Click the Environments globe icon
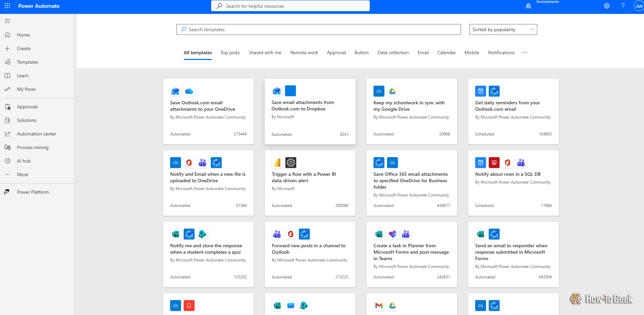 pyautogui.click(x=528, y=6)
